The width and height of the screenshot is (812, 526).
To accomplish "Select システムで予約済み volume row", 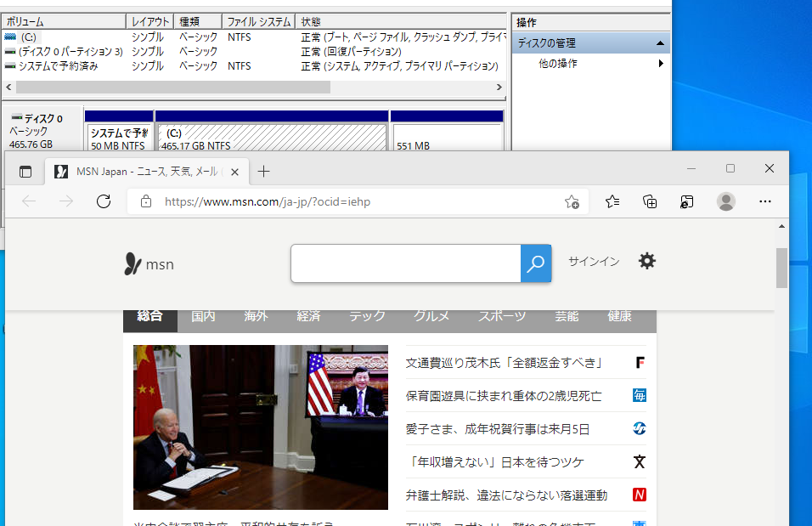I will [x=254, y=66].
